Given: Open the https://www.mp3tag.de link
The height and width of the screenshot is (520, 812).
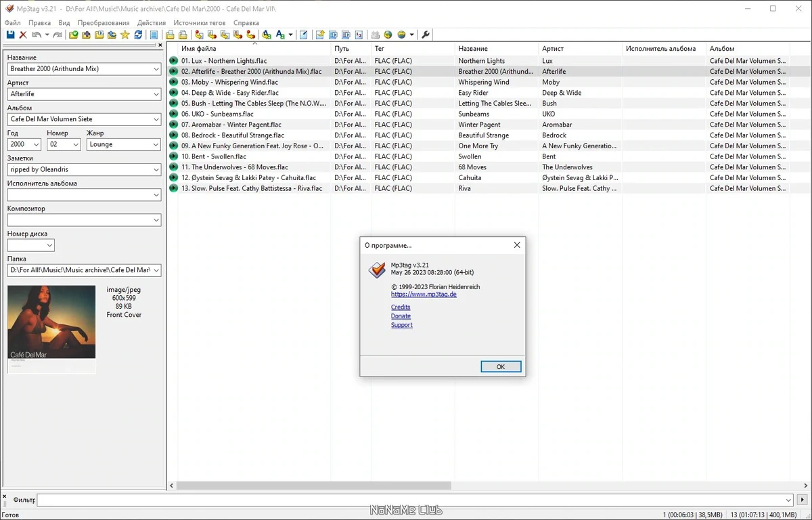Looking at the screenshot, I should pyautogui.click(x=424, y=295).
